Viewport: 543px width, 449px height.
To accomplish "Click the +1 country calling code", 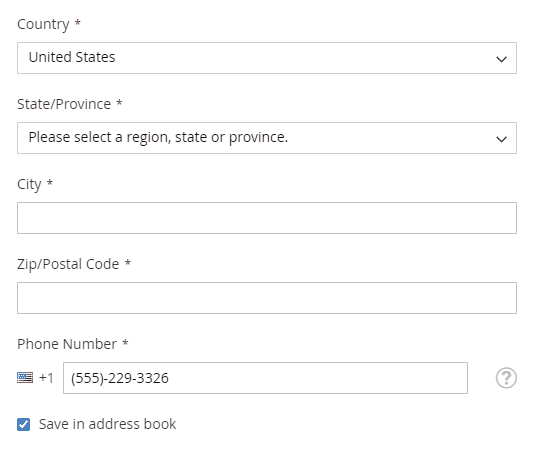I will click(46, 378).
